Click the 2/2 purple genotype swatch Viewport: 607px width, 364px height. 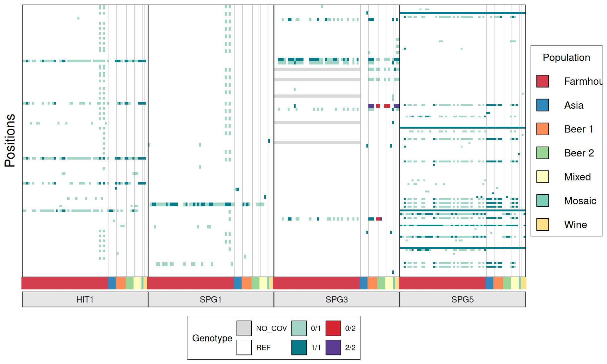[x=333, y=347]
